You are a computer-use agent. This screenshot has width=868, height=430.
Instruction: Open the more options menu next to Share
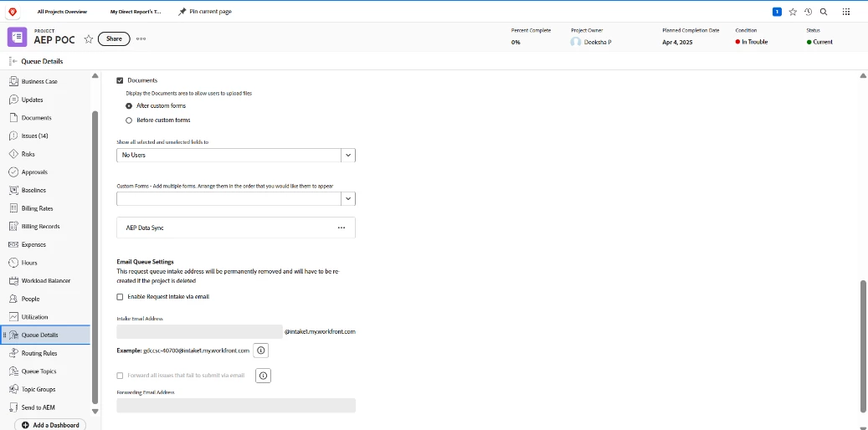point(141,38)
